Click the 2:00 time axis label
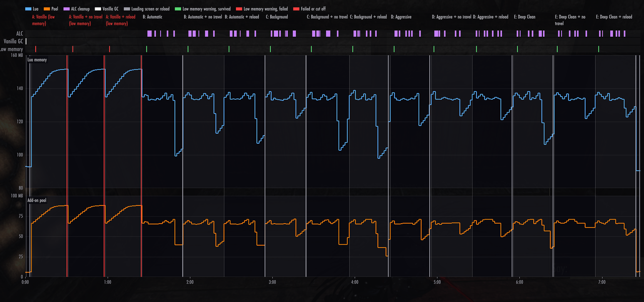 (190, 282)
